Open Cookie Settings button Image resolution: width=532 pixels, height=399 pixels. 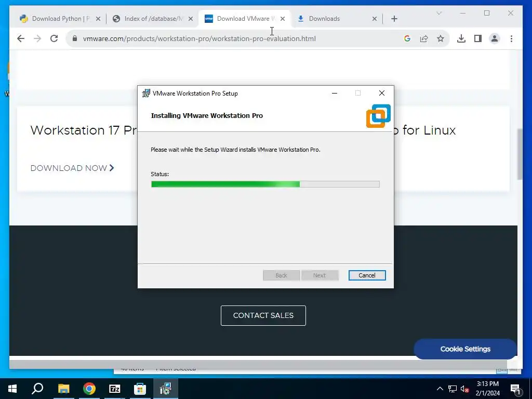(465, 349)
